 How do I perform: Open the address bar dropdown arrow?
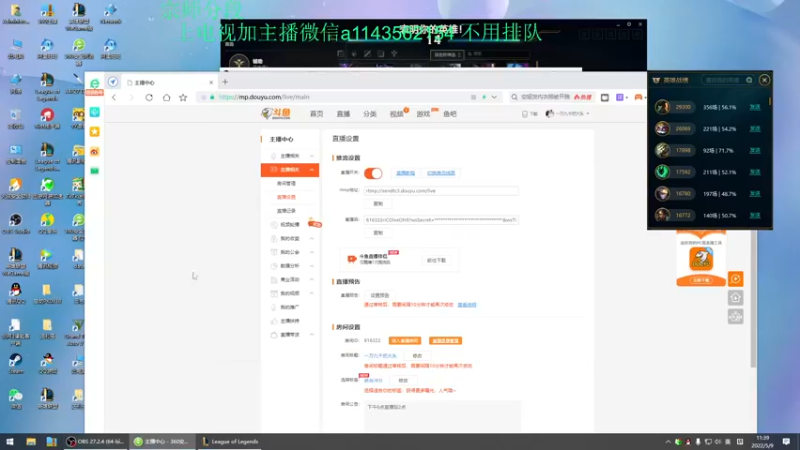pyautogui.click(x=494, y=97)
